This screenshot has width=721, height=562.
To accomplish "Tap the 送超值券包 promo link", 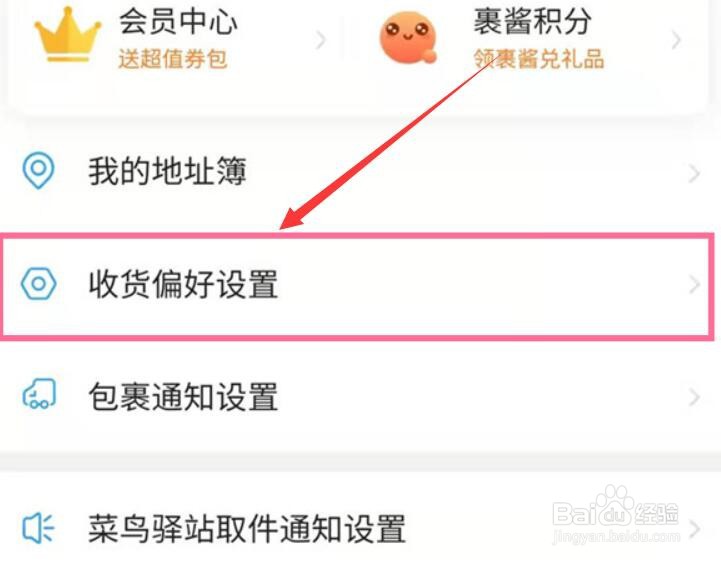I will 172,59.
